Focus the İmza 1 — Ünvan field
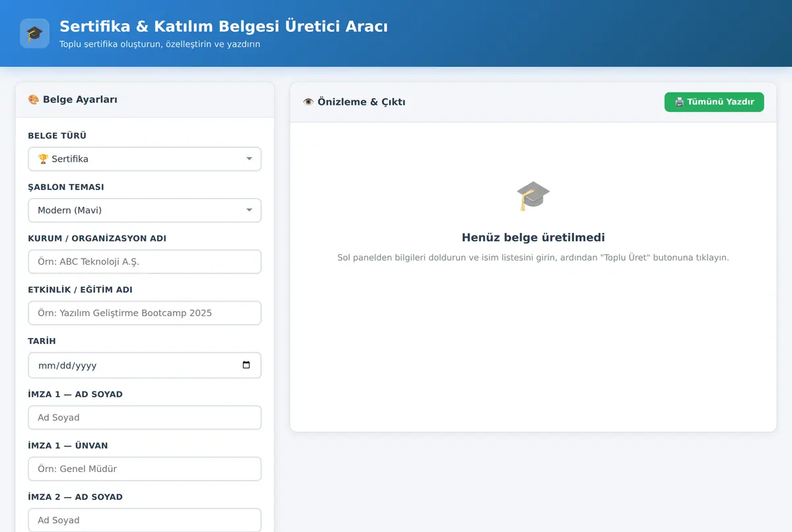The width and height of the screenshot is (792, 532). pos(145,469)
